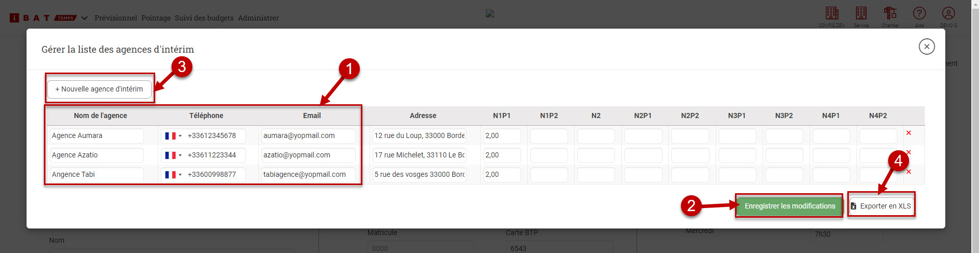Edit address 12 rue du Loup field

click(420, 136)
